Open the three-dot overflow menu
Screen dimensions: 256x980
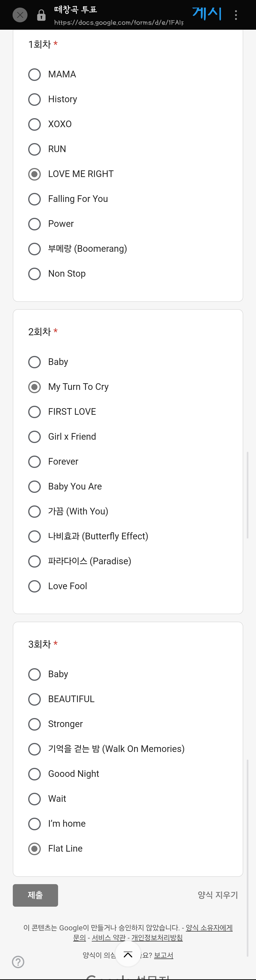236,15
